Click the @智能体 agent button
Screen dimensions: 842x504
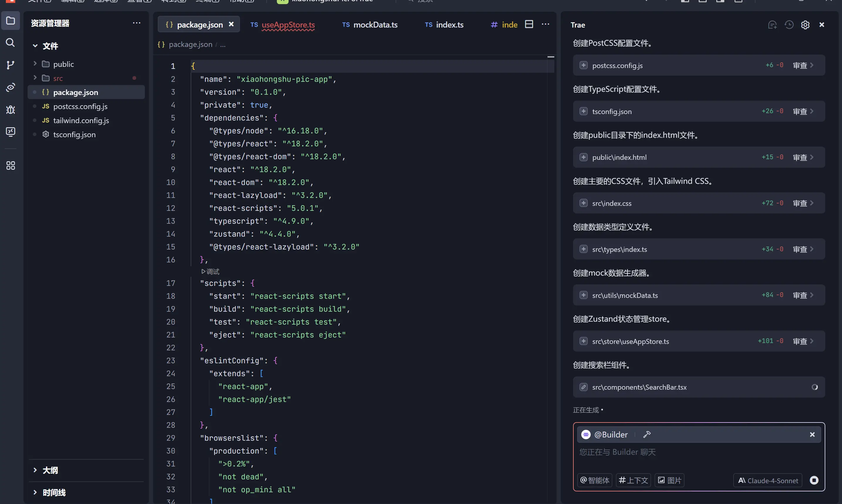(594, 480)
